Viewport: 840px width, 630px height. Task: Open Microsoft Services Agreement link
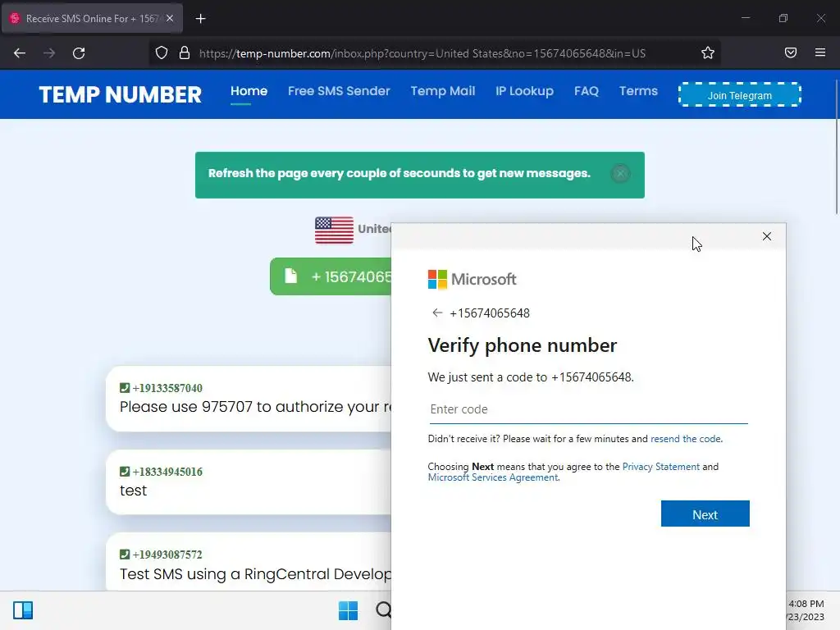click(x=493, y=477)
